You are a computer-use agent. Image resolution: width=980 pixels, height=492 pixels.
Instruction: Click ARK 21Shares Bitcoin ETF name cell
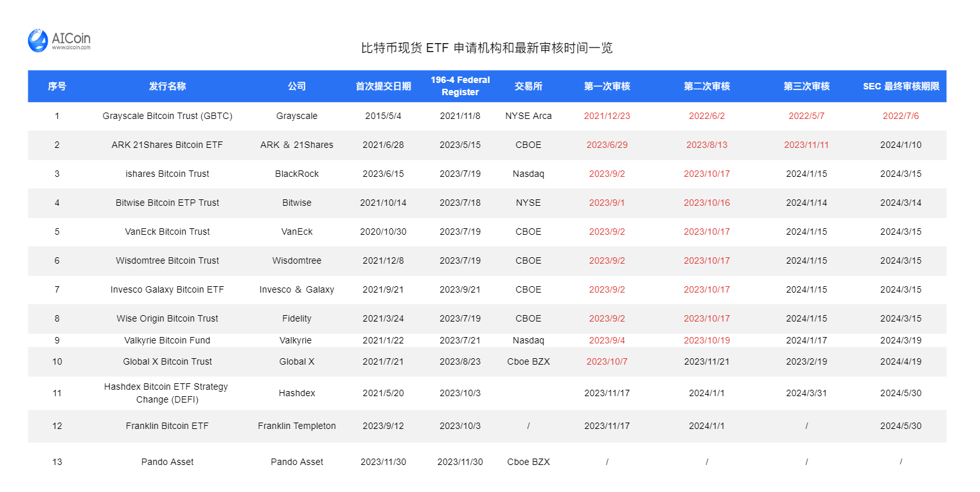point(167,145)
